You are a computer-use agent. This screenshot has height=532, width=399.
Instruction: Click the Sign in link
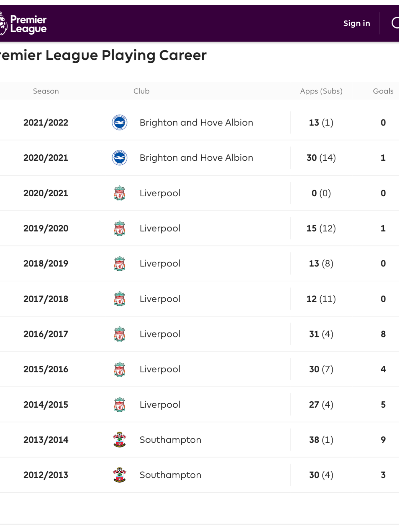357,23
